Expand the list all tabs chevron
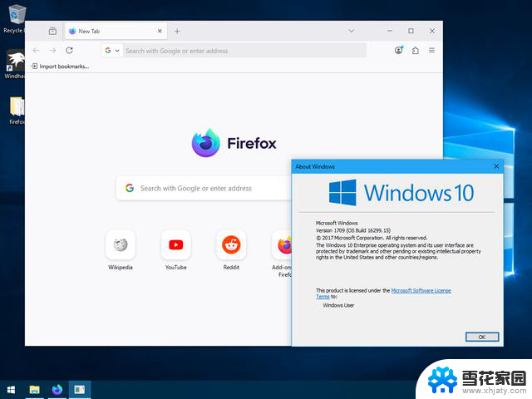Viewport: 532px width, 399px height. (351, 31)
